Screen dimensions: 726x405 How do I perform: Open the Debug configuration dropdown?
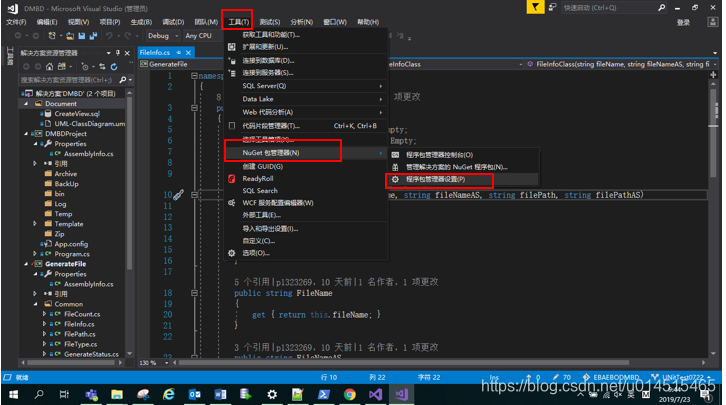(163, 36)
